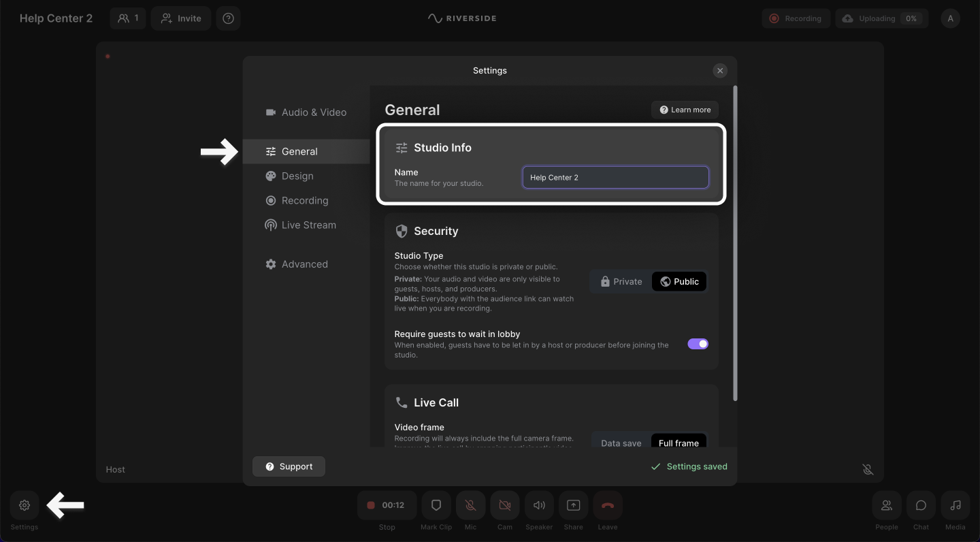980x542 pixels.
Task: Show the People panel
Action: [x=887, y=505]
